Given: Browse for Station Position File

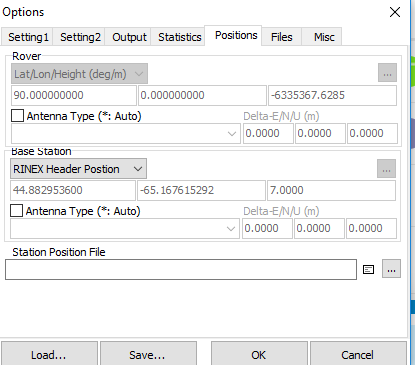Looking at the screenshot, I should 391,269.
